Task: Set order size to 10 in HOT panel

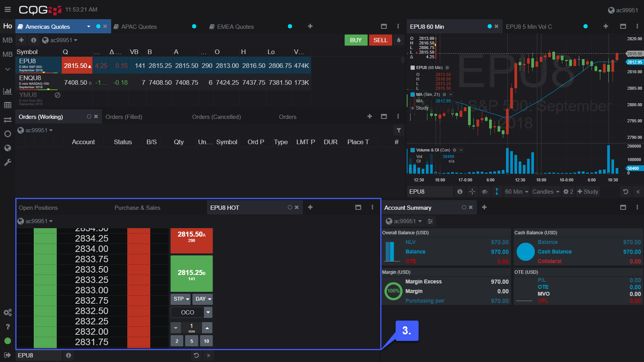Action: pyautogui.click(x=206, y=341)
